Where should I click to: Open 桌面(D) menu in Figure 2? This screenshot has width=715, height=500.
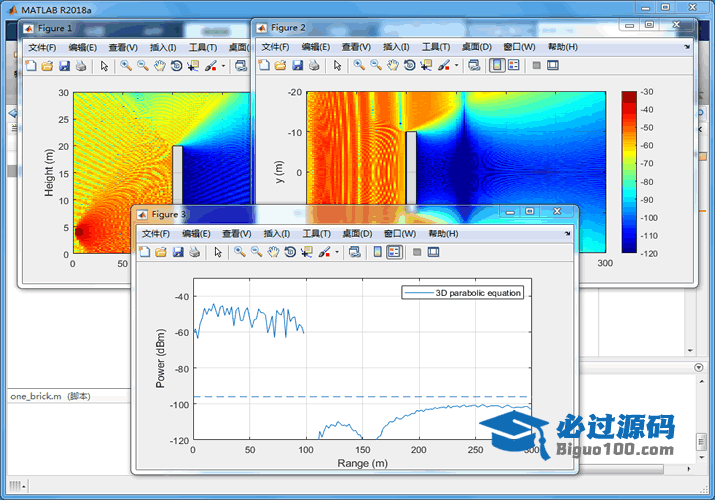(x=477, y=47)
